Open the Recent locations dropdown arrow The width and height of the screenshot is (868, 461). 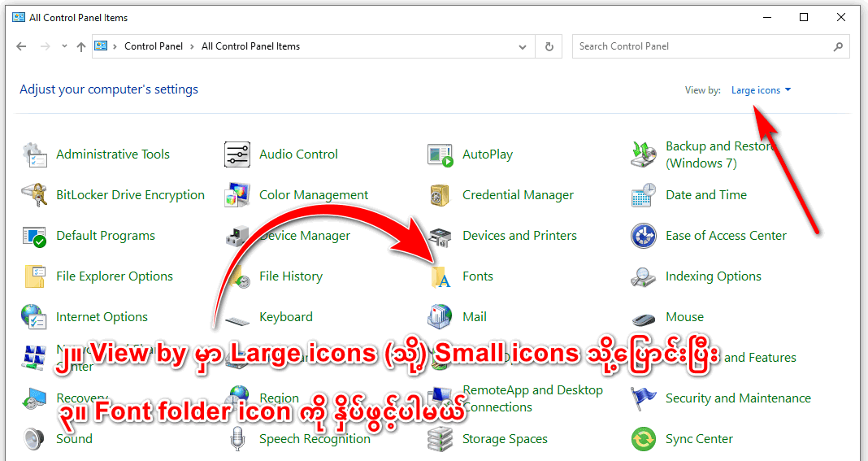(65, 46)
